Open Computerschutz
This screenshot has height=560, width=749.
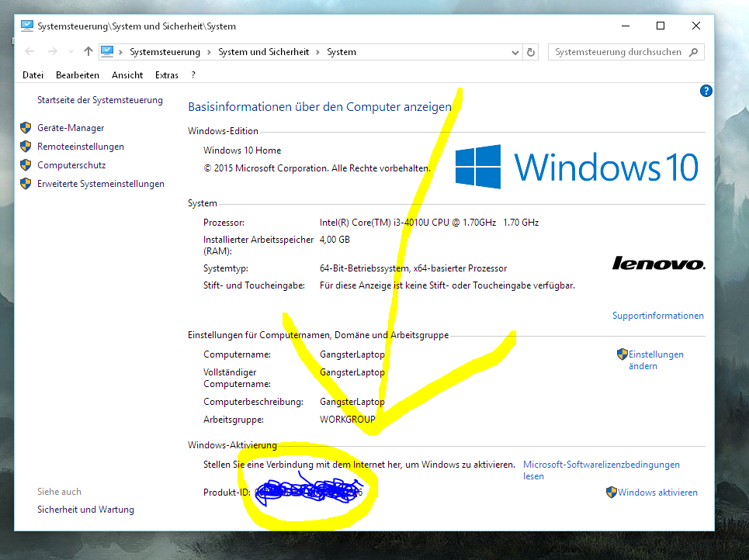(71, 165)
